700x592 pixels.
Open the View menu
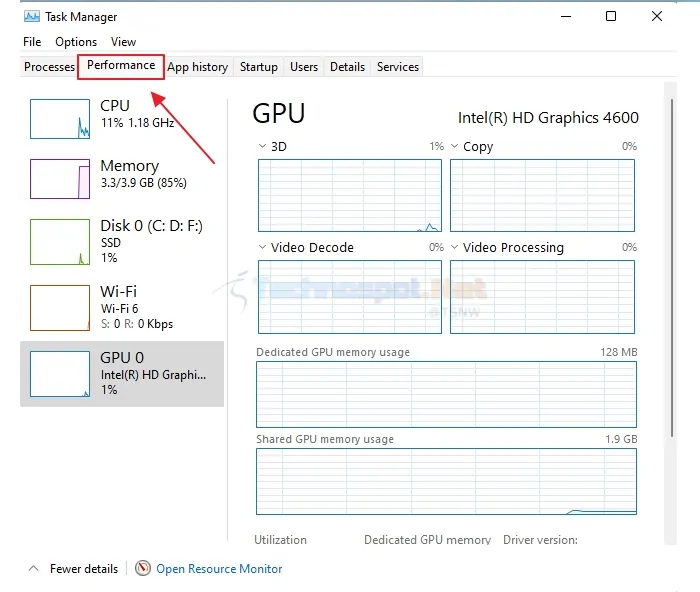pos(123,42)
